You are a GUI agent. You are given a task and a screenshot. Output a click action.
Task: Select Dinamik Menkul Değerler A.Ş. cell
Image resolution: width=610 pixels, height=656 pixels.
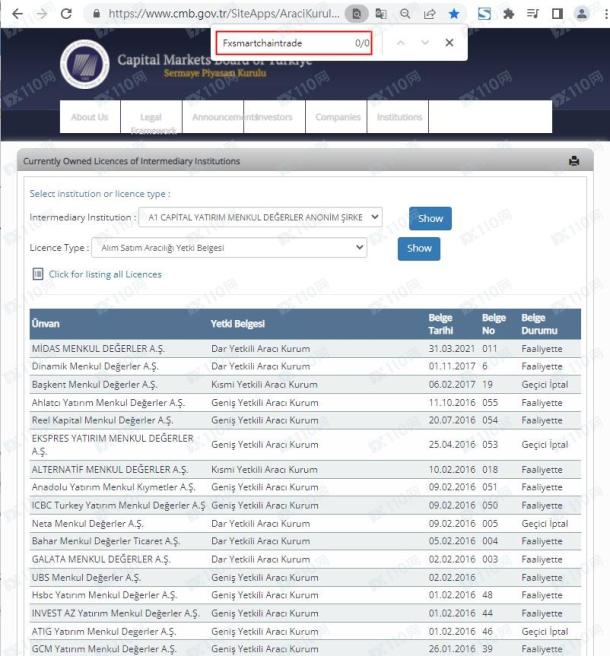pyautogui.click(x=95, y=366)
